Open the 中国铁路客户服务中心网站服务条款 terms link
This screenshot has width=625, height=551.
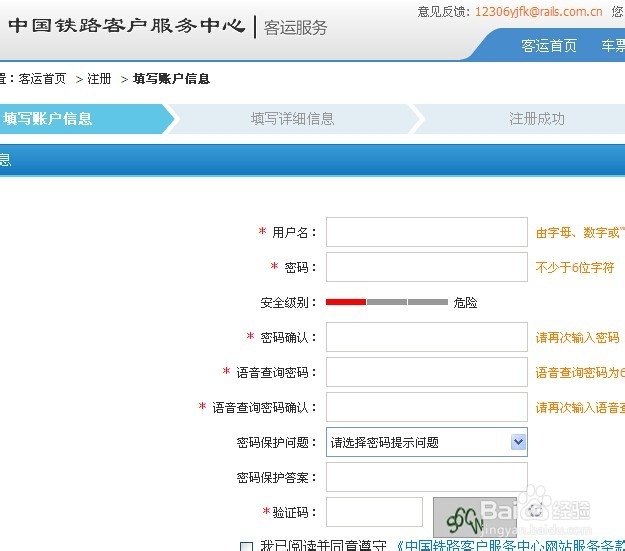(510, 546)
